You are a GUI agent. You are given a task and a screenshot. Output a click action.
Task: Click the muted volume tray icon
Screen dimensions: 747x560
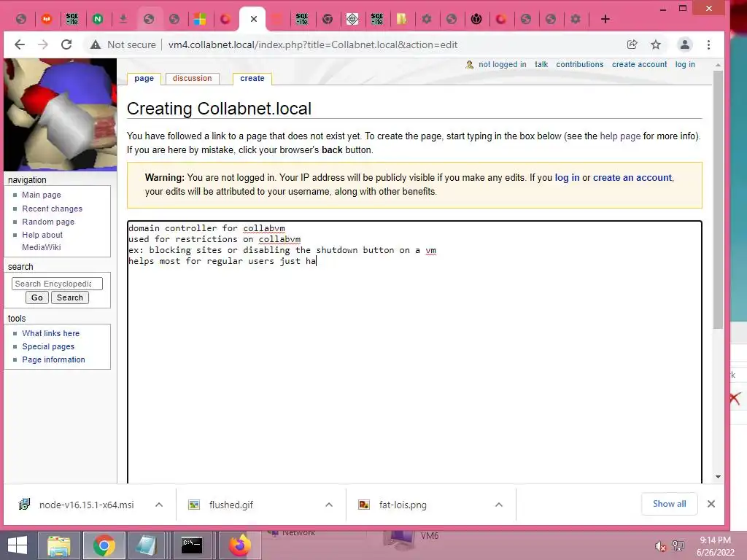tap(659, 546)
